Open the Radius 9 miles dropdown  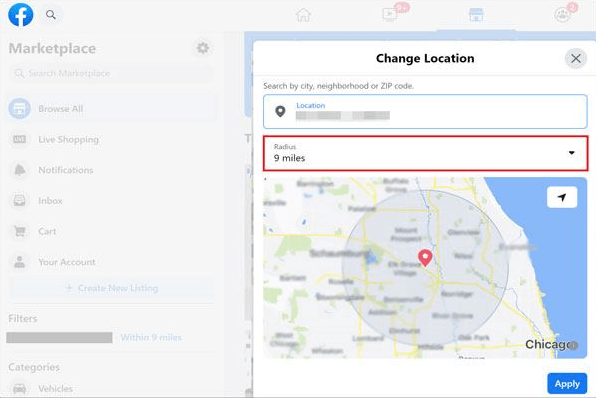click(x=425, y=153)
